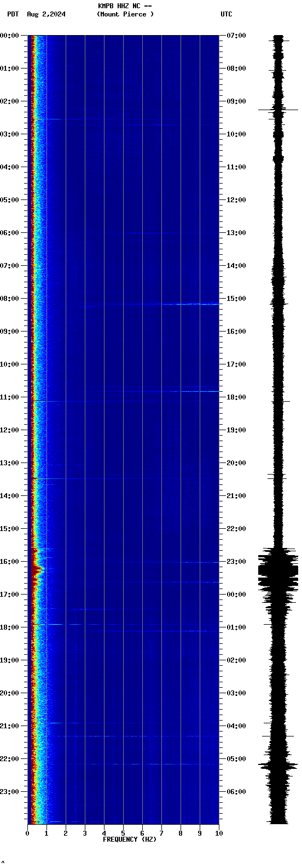Click the 02:00 PDT time label

coord(9,101)
